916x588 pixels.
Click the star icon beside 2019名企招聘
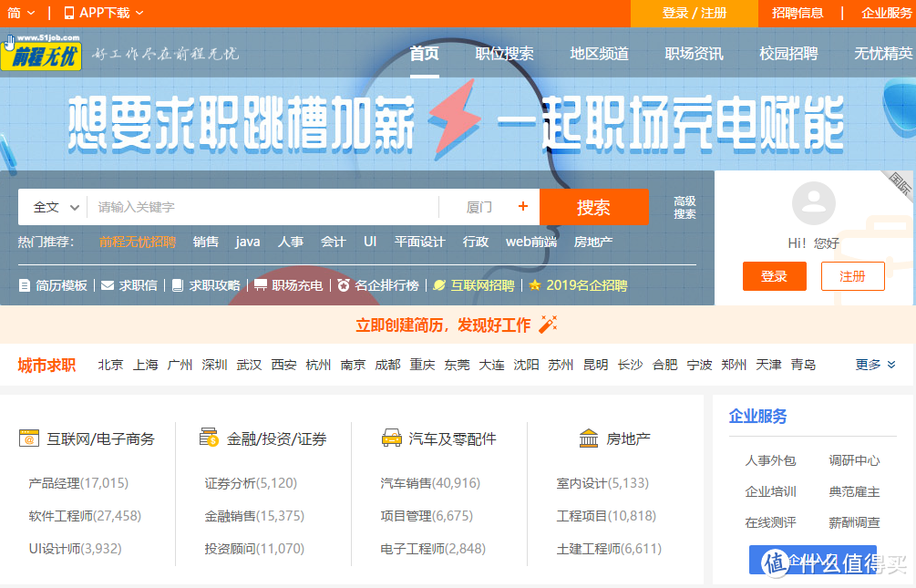coord(534,285)
